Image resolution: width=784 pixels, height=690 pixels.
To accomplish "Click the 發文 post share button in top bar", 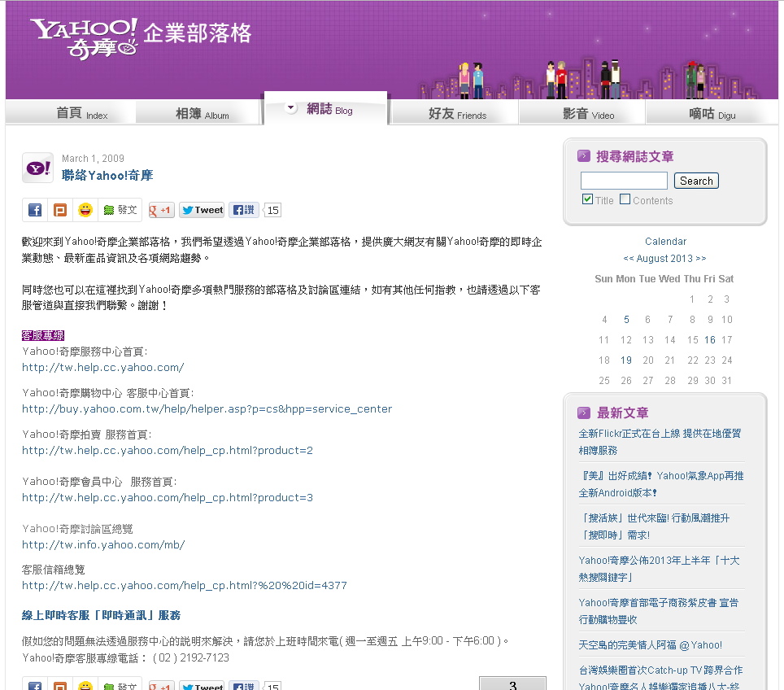I will click(x=120, y=210).
